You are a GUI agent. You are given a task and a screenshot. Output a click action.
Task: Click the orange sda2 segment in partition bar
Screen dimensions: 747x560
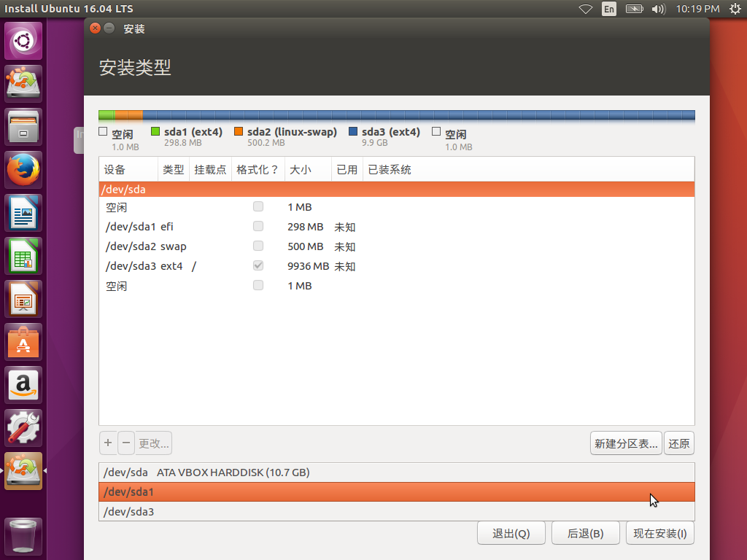(x=128, y=114)
